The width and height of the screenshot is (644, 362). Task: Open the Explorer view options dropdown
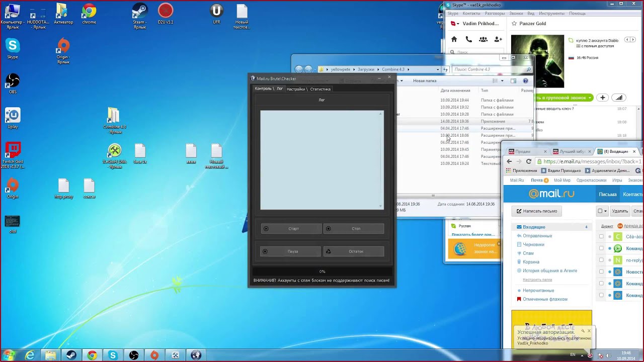click(502, 80)
